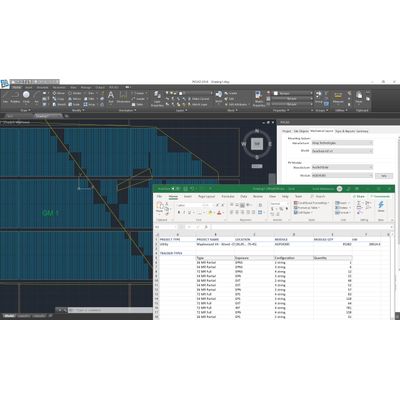
Task: Activate the Rotate modify tool
Action: (74, 93)
